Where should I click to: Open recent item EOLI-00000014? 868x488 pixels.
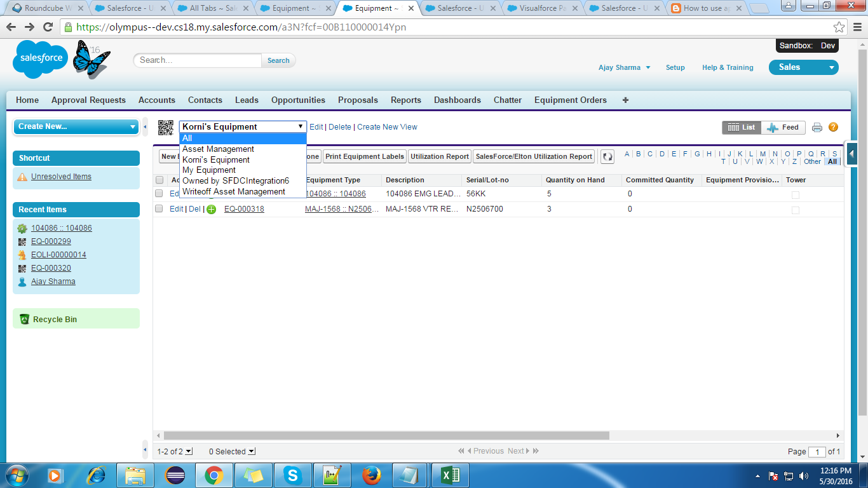click(x=58, y=255)
